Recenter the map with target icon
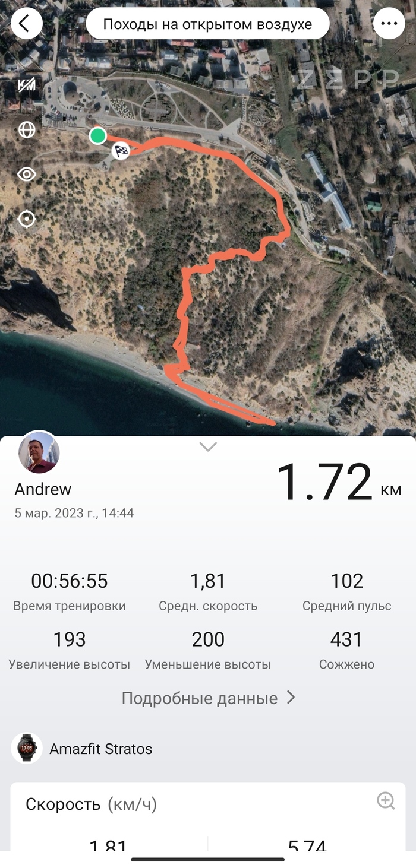The height and width of the screenshot is (868, 416). [27, 218]
